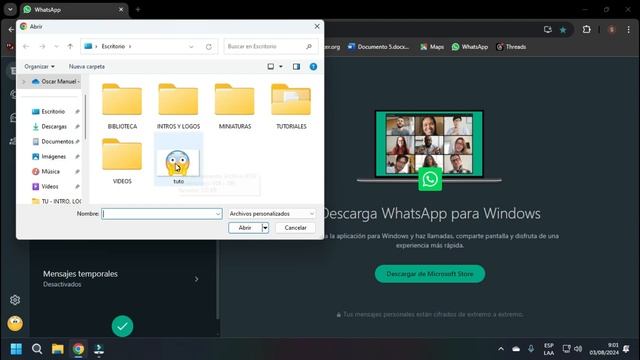
Task: Open the BIBLIOTECA folder
Action: [122, 105]
